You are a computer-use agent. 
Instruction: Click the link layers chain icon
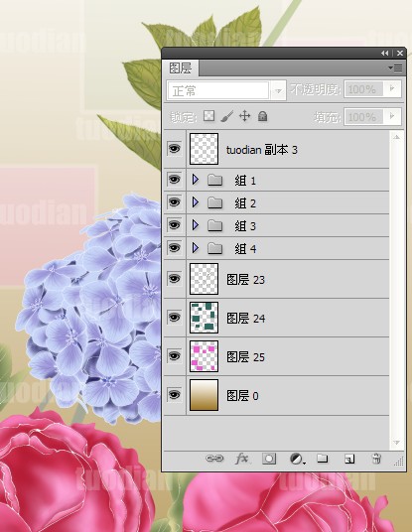pyautogui.click(x=214, y=459)
